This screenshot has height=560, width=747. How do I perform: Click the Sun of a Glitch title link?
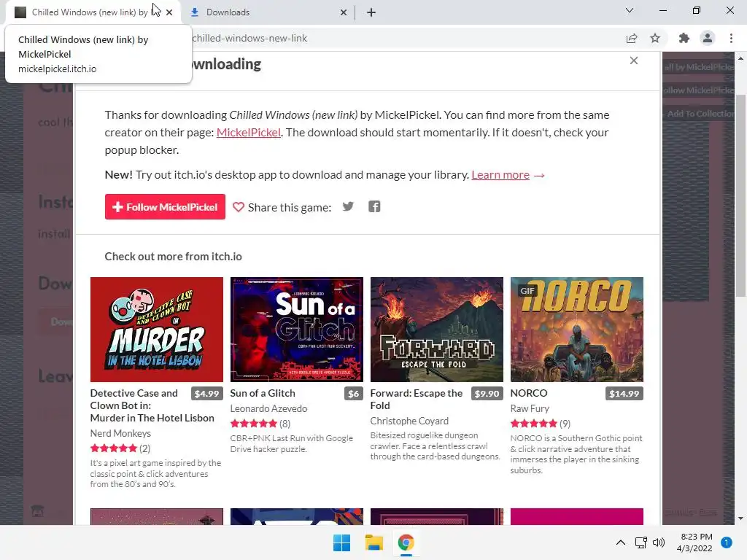(263, 393)
